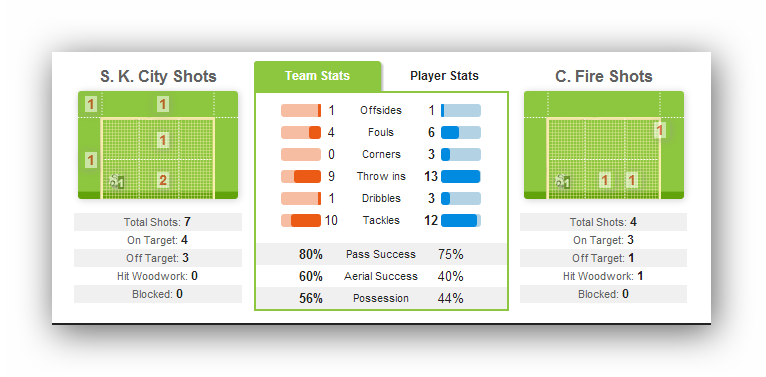Click the goal icon in S. K. City shot map
This screenshot has height=377, width=766.
pos(117,182)
